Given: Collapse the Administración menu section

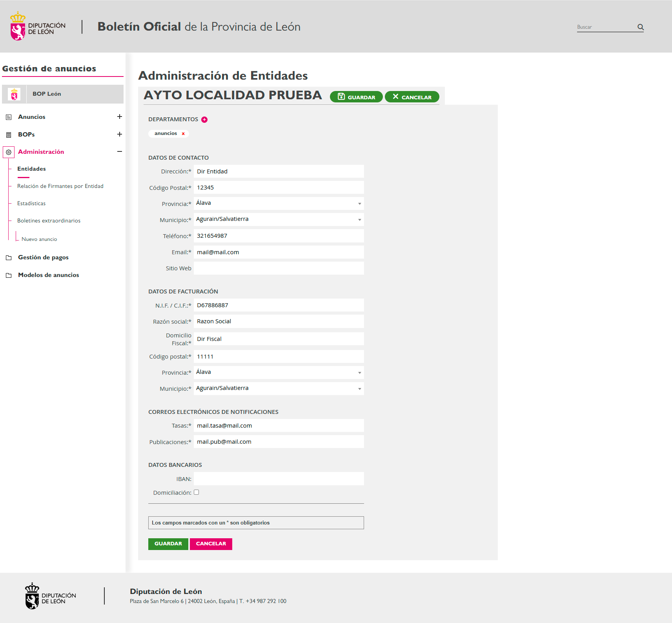Looking at the screenshot, I should [x=120, y=151].
